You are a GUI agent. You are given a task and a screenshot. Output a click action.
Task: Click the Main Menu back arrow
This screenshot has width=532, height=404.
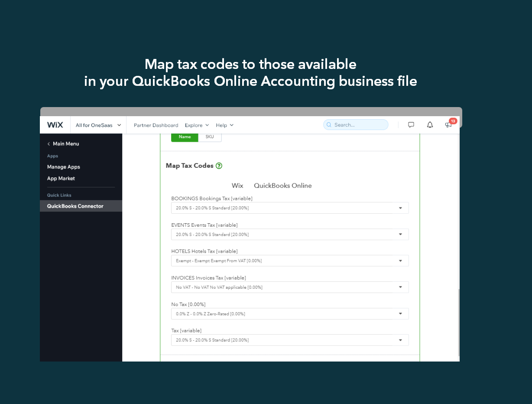[x=49, y=144]
